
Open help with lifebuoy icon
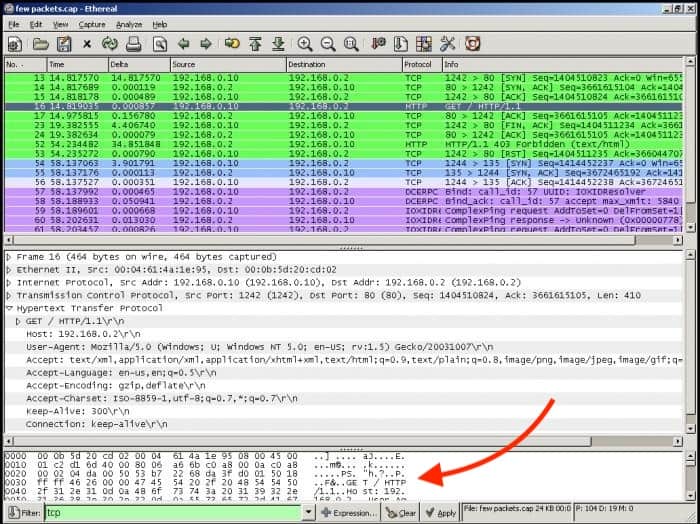tap(472, 44)
